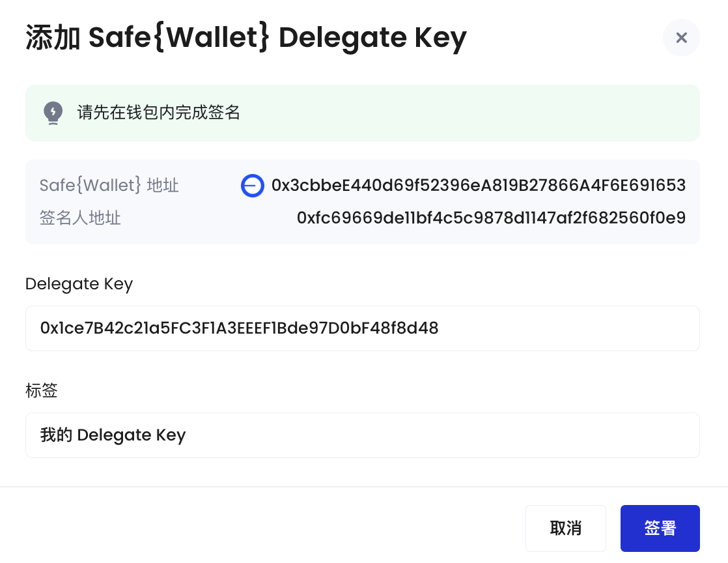
Task: Click the Delegate Key field label
Action: click(x=79, y=284)
